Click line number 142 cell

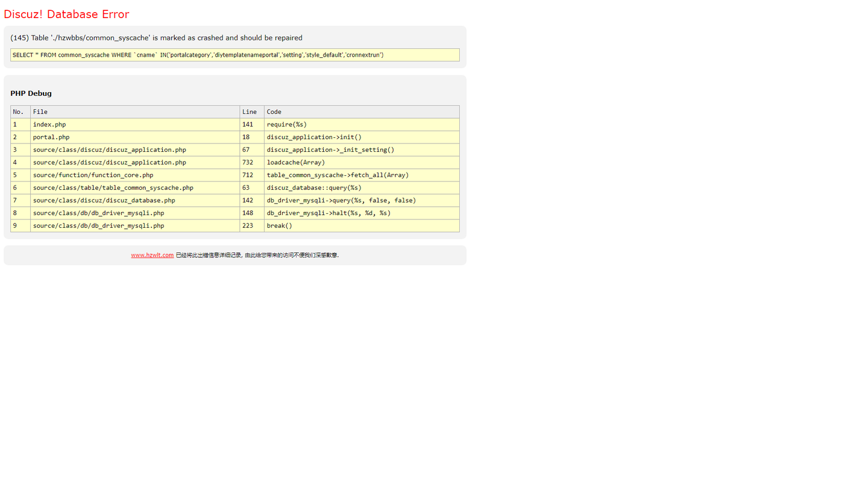point(252,201)
